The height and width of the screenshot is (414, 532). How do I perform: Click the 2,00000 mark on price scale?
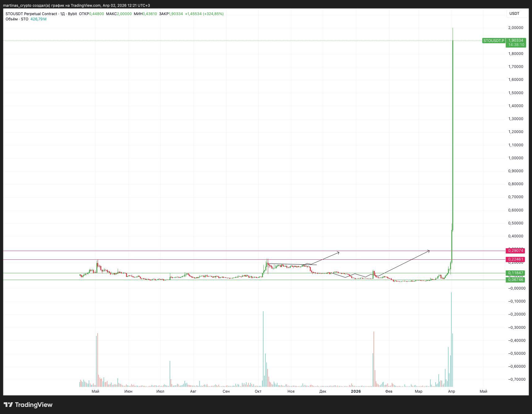[x=516, y=28]
